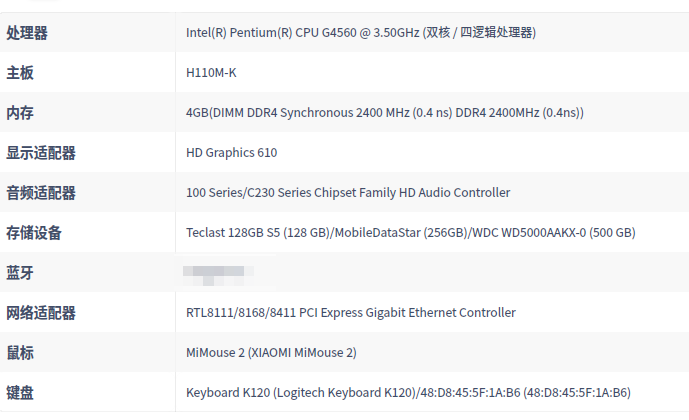Viewport: 689px width, 420px height.
Task: Click the blurred Bluetooth value
Action: (x=216, y=272)
